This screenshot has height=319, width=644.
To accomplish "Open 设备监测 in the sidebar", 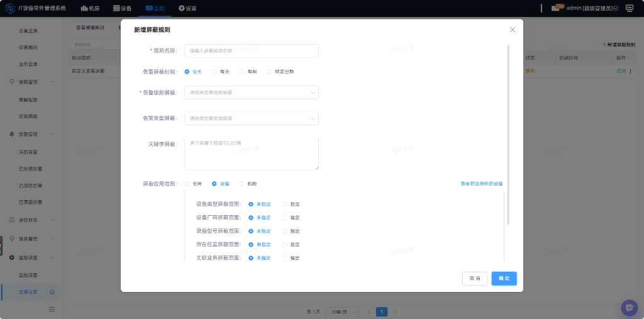I will (x=28, y=31).
